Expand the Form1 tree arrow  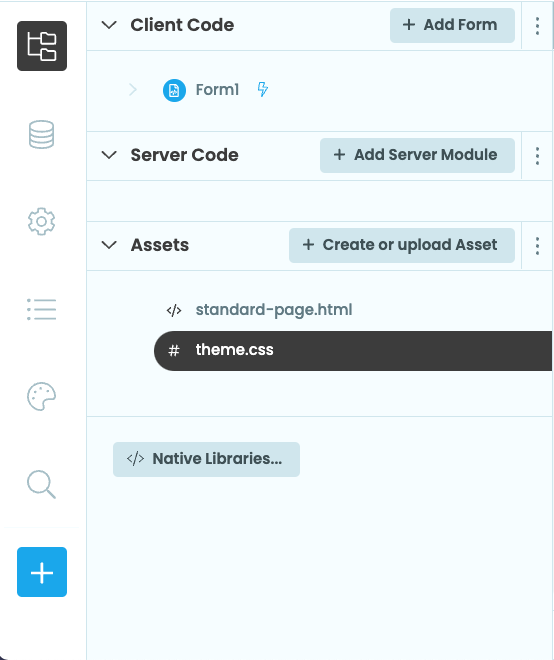click(133, 90)
